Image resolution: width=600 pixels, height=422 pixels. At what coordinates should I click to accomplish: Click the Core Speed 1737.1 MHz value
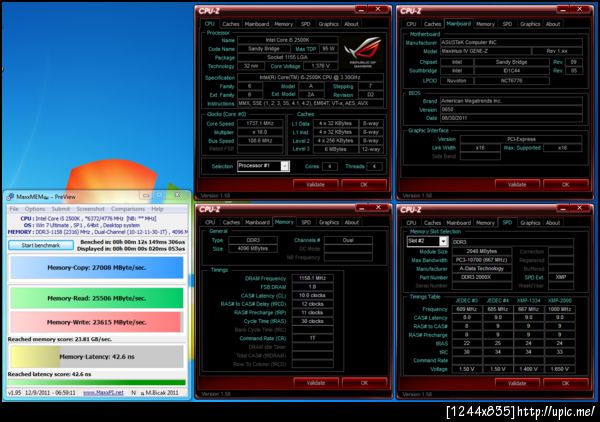pyautogui.click(x=260, y=124)
